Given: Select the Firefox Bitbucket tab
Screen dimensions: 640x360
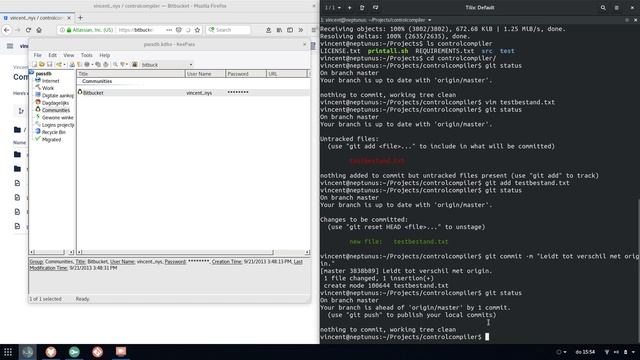Looking at the screenshot, I should pyautogui.click(x=36, y=18).
